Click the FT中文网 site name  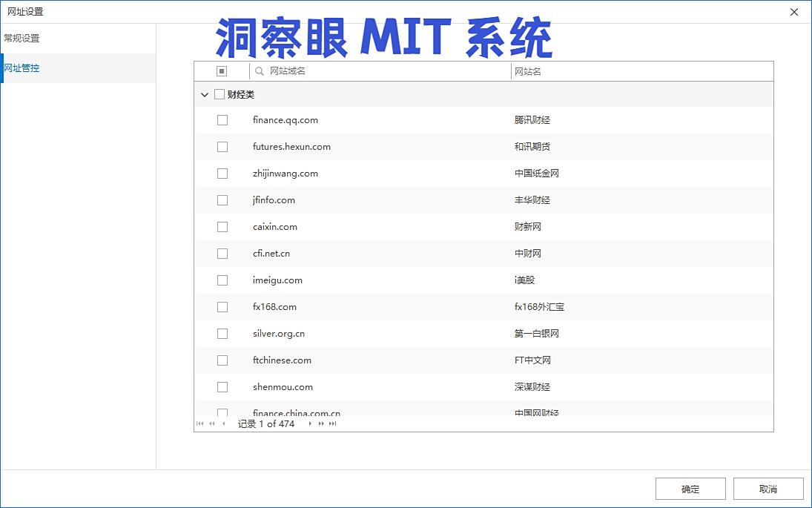[x=532, y=360]
